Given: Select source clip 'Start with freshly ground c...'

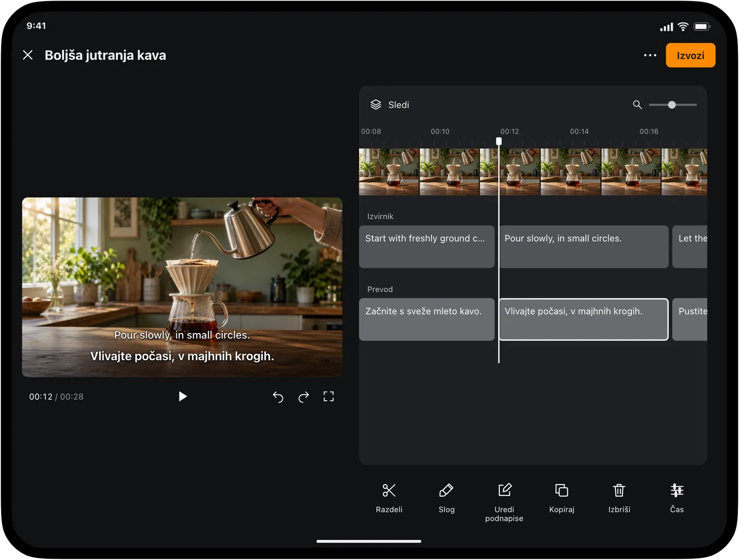Looking at the screenshot, I should click(x=427, y=246).
